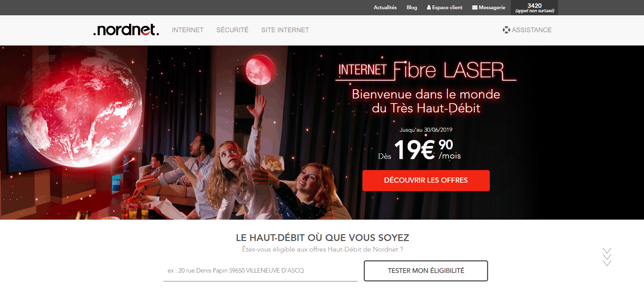Open the SITE INTERNET menu
The image size is (644, 296).
(x=285, y=30)
